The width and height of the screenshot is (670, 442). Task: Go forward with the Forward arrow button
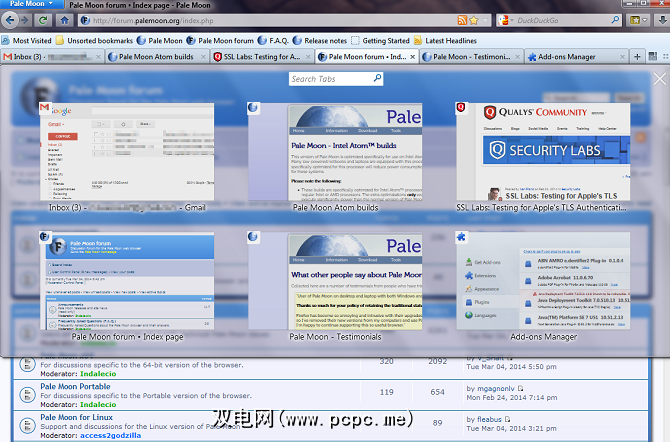click(x=25, y=20)
